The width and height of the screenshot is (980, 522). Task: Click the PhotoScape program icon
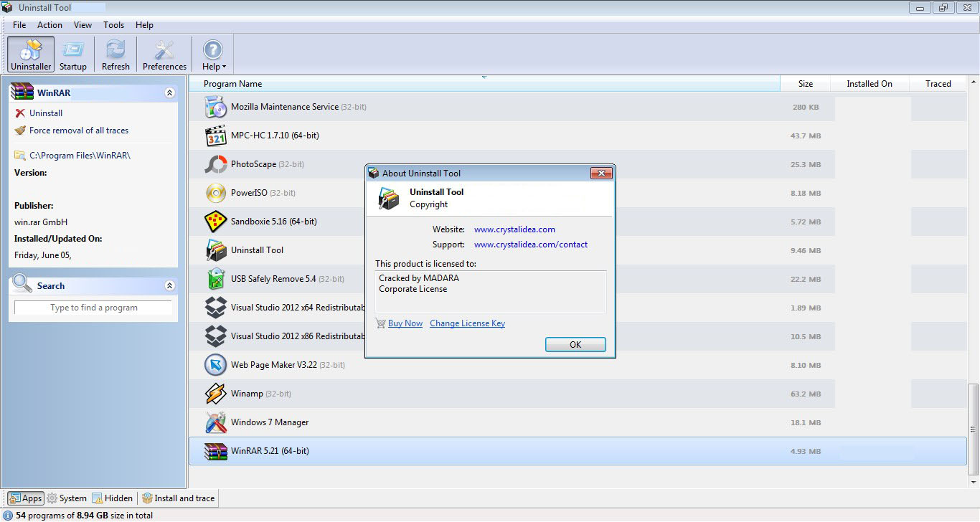[216, 164]
